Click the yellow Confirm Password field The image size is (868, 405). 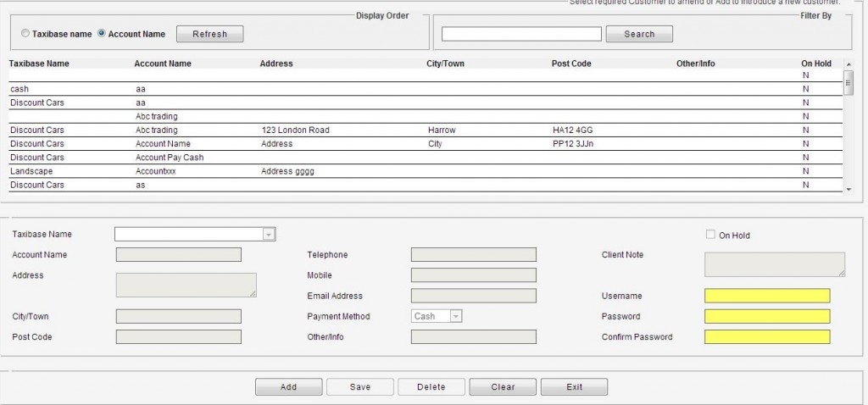(x=767, y=337)
